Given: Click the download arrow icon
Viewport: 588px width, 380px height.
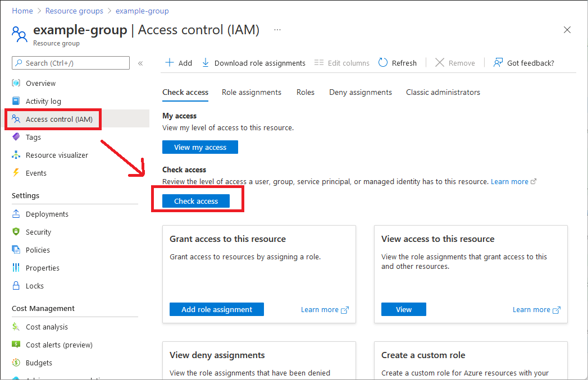Looking at the screenshot, I should tap(206, 62).
